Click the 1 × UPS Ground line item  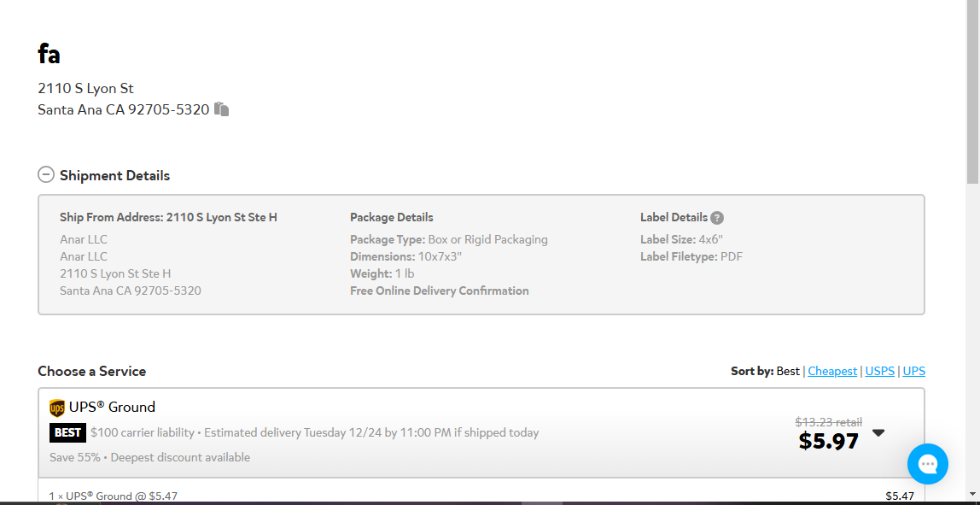[x=114, y=496]
